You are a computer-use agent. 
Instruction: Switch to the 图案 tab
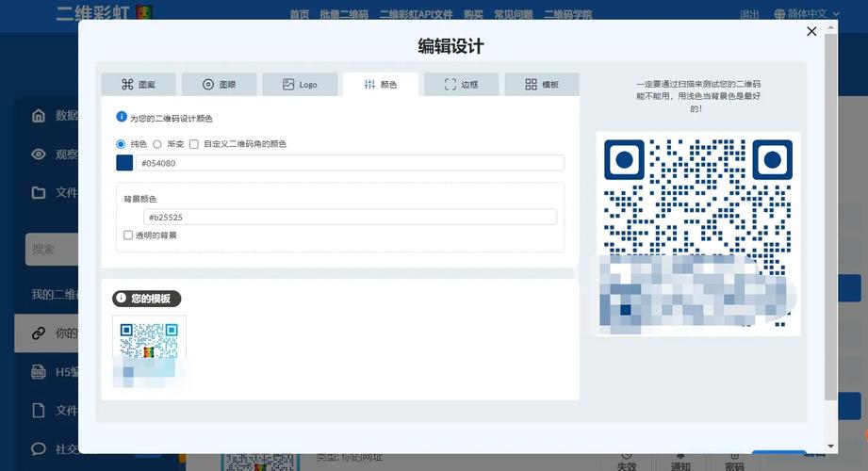point(139,84)
